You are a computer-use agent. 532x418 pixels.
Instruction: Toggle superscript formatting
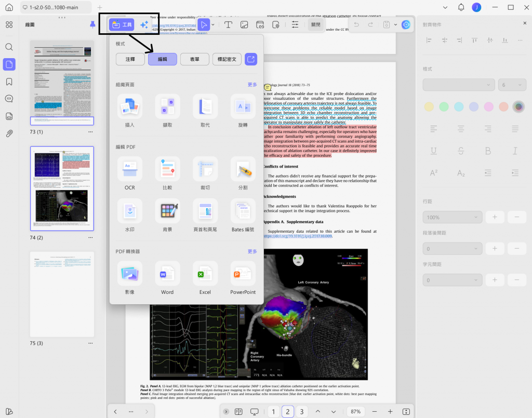click(x=434, y=173)
